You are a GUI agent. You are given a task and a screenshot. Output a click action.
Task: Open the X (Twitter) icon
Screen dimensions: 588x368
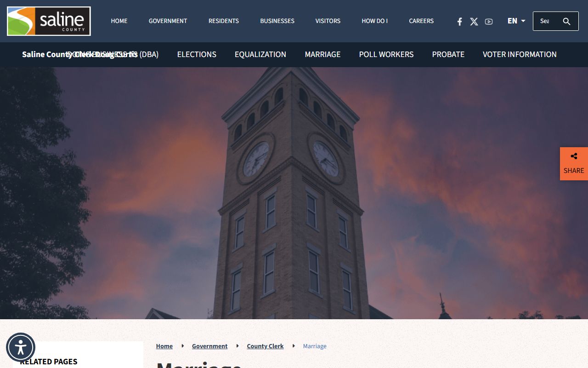pyautogui.click(x=474, y=22)
